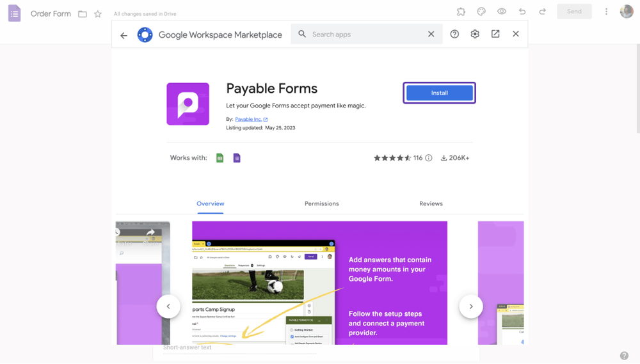Install the Payable Forms add-on
Image resolution: width=640 pixels, height=364 pixels.
click(440, 93)
